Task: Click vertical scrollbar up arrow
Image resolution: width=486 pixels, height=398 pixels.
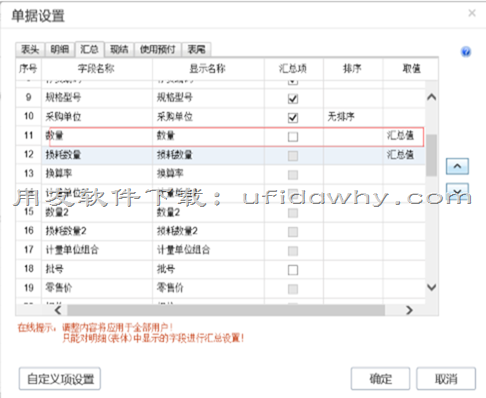Action: click(432, 97)
